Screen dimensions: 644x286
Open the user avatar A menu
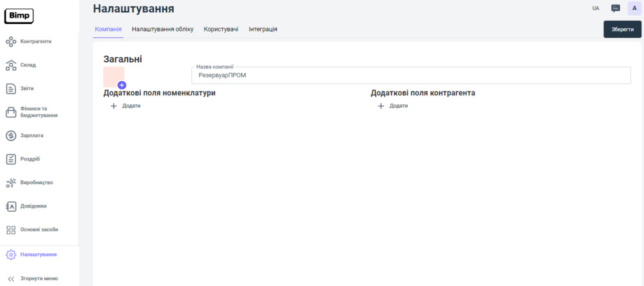pos(634,8)
